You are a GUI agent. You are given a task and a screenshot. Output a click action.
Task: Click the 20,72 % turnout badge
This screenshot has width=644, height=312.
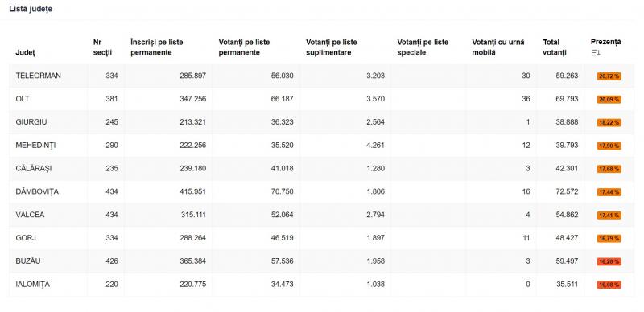coord(609,76)
